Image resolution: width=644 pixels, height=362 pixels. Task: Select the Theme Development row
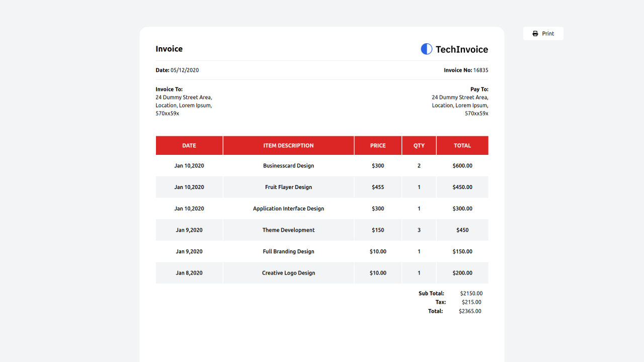point(288,230)
